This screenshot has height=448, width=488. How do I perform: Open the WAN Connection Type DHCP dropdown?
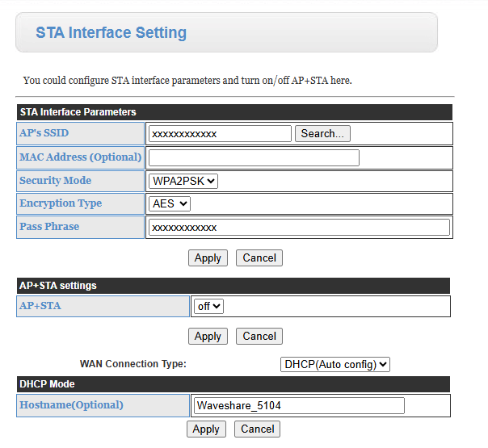click(x=335, y=365)
